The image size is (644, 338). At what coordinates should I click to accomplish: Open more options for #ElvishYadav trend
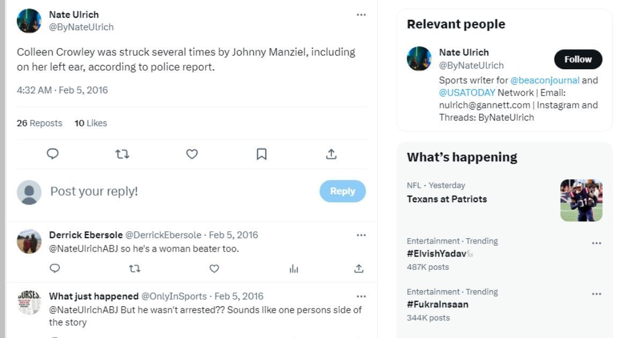point(596,243)
